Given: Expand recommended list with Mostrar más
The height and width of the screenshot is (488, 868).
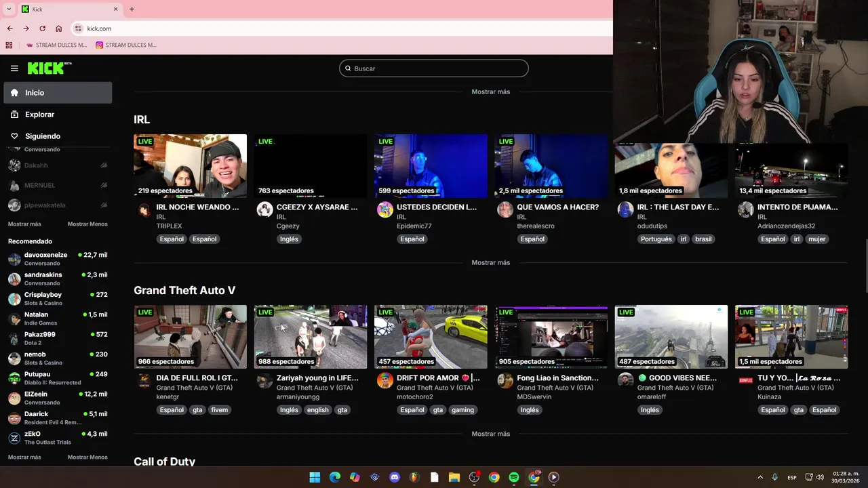Looking at the screenshot, I should [24, 457].
